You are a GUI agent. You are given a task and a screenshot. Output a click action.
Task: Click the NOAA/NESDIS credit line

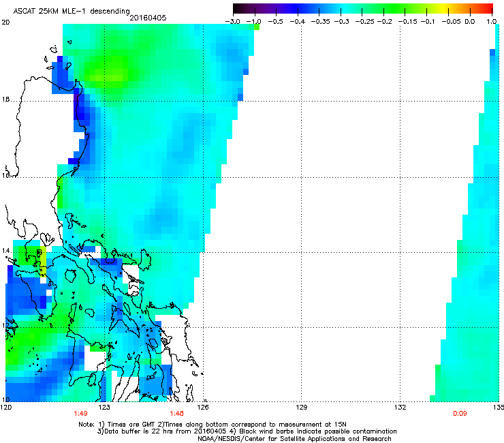(294, 439)
